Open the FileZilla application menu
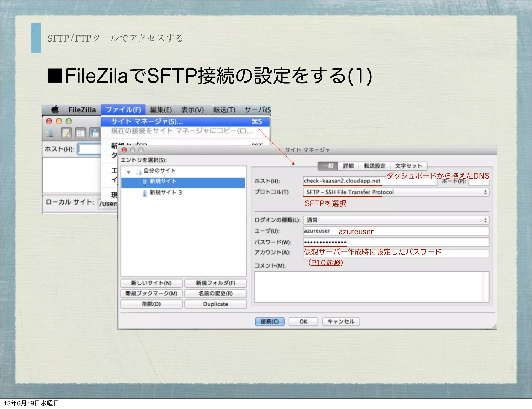This screenshot has width=532, height=409. pos(82,110)
